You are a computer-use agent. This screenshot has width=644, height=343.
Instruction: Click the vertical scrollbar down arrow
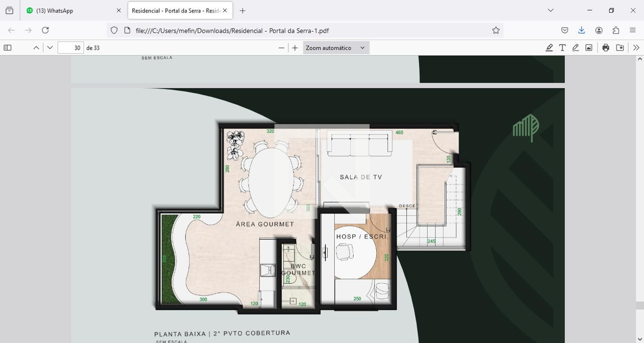coord(640,339)
